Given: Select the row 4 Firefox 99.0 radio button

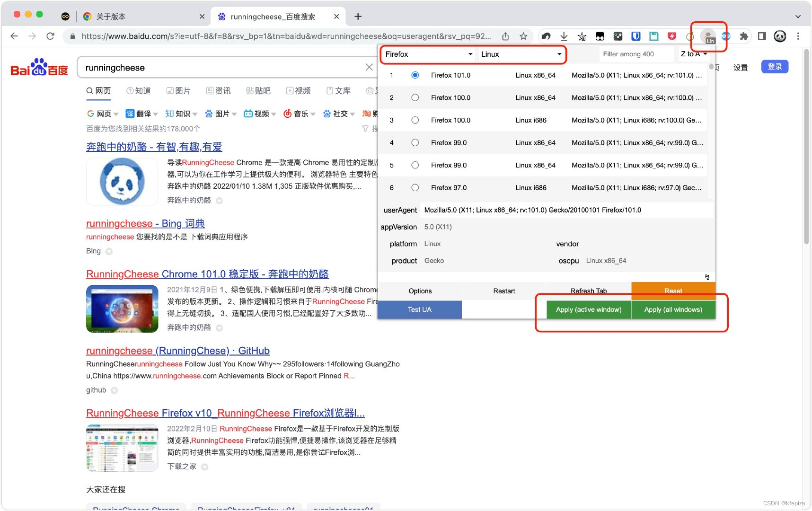Looking at the screenshot, I should pos(415,142).
